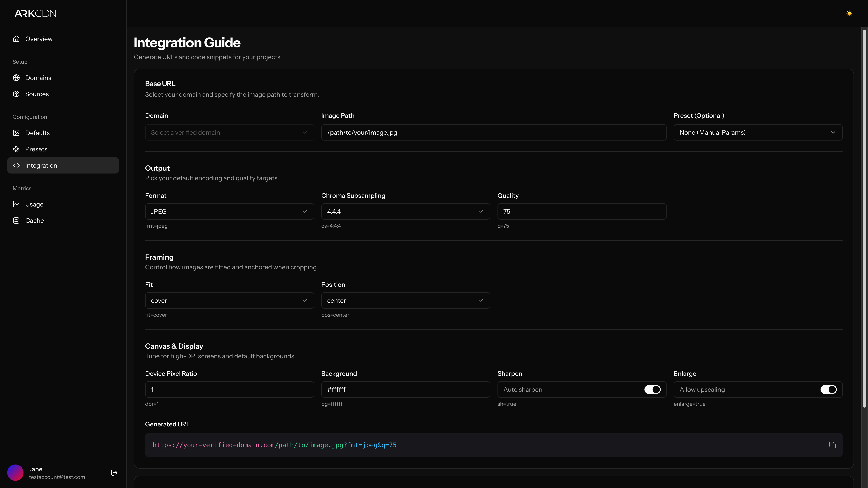Image resolution: width=868 pixels, height=488 pixels.
Task: Click the logout icon beside Jane
Action: click(114, 472)
